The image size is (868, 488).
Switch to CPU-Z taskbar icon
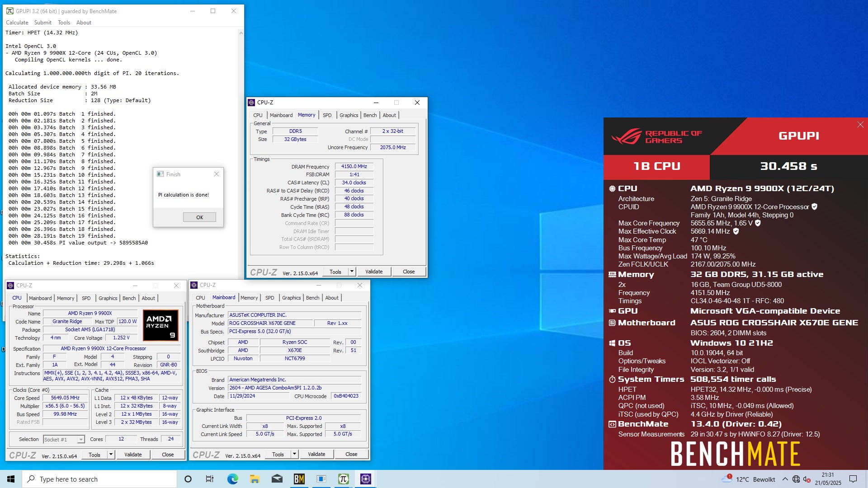coord(365,479)
